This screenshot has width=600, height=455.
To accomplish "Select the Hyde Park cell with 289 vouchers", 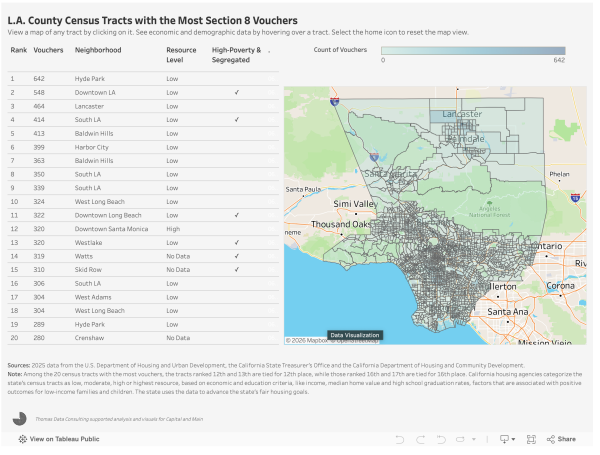I will tap(90, 325).
